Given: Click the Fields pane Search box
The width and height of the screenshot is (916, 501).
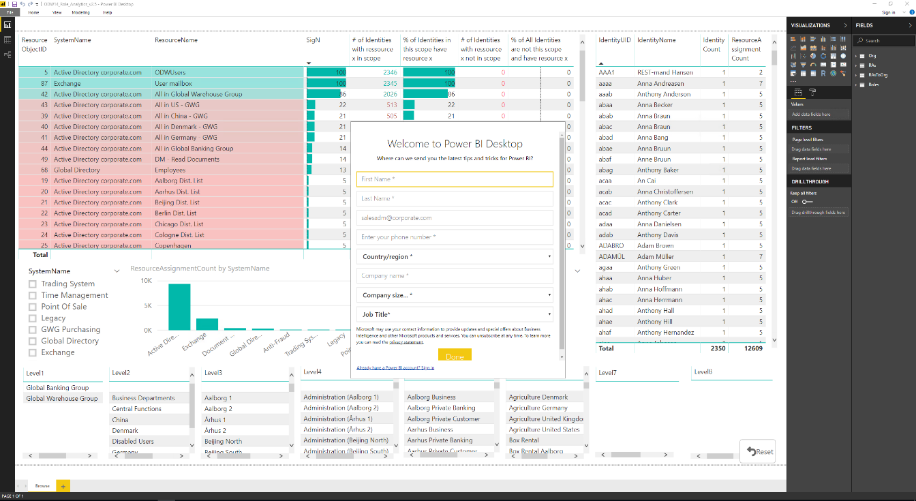Looking at the screenshot, I should coord(883,40).
